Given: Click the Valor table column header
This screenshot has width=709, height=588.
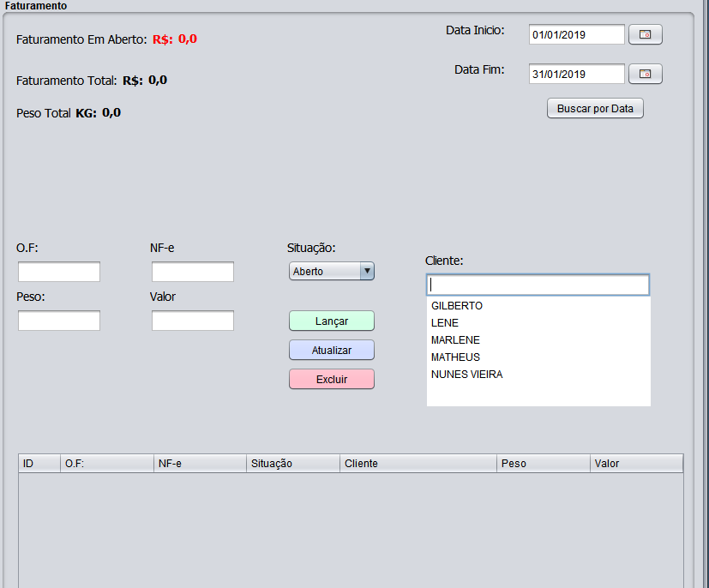Looking at the screenshot, I should tap(637, 464).
